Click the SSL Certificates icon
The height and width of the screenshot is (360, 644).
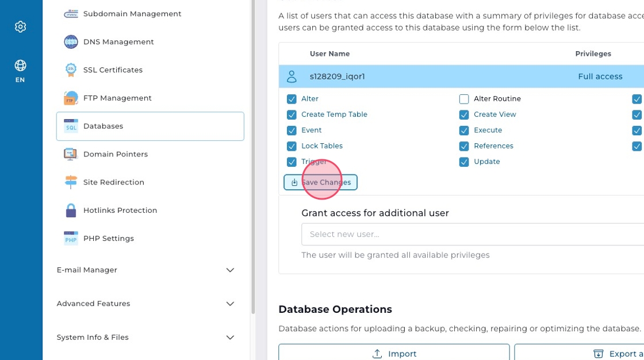tap(71, 70)
